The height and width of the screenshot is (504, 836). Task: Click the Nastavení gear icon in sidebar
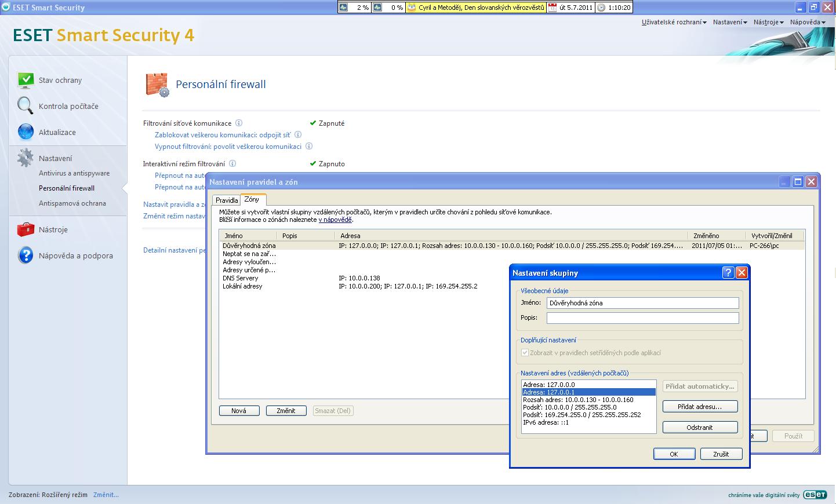pyautogui.click(x=26, y=158)
